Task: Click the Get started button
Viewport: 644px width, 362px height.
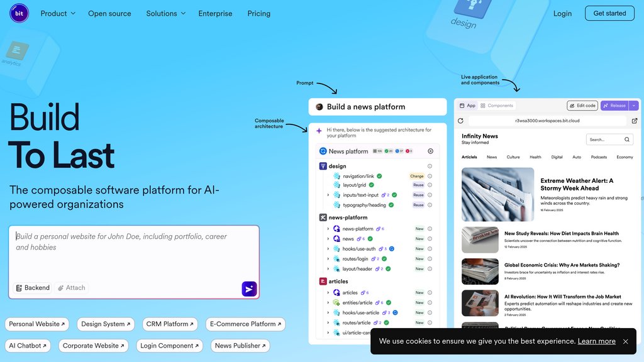Action: coord(609,13)
